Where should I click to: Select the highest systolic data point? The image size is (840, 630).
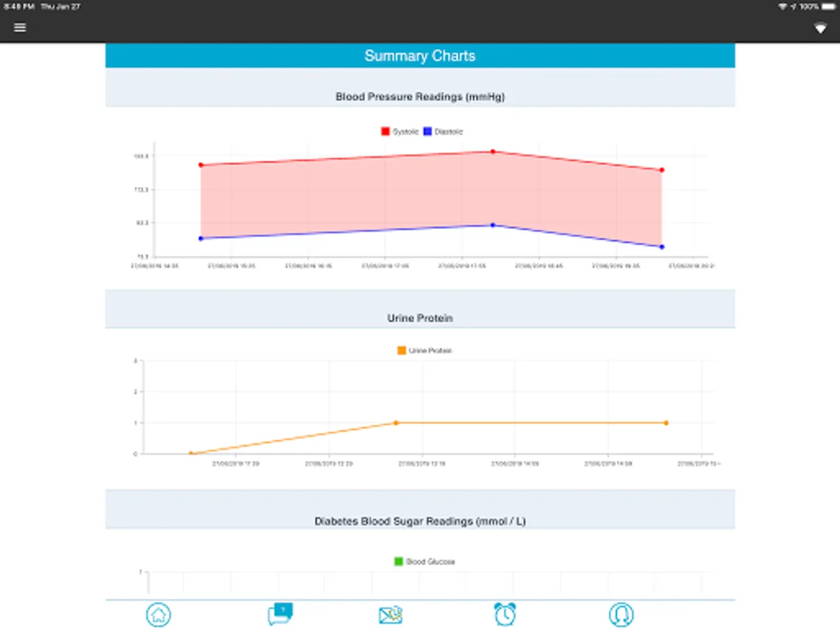coord(493,151)
